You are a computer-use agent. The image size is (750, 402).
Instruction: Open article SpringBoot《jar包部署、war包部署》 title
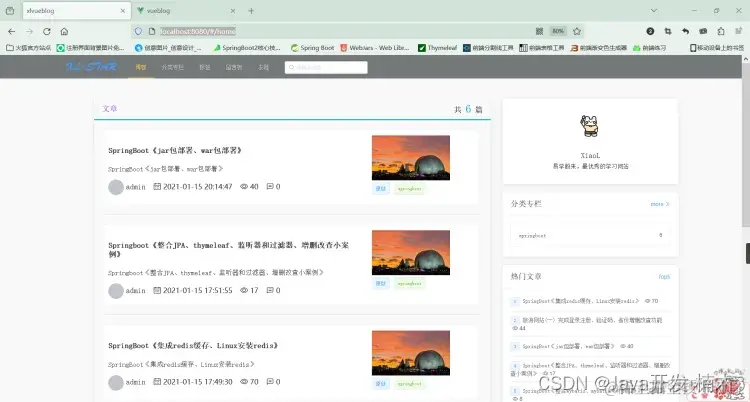click(x=175, y=150)
